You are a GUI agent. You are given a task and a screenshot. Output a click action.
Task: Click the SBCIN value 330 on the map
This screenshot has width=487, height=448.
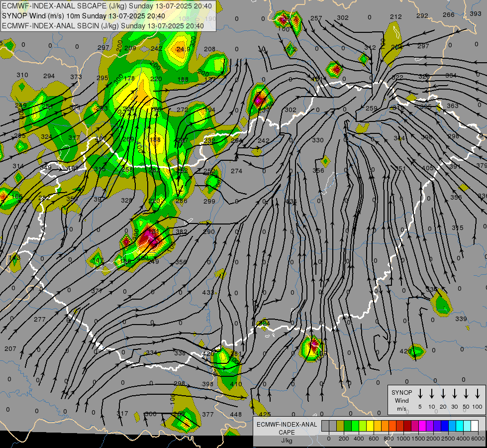coord(318,140)
